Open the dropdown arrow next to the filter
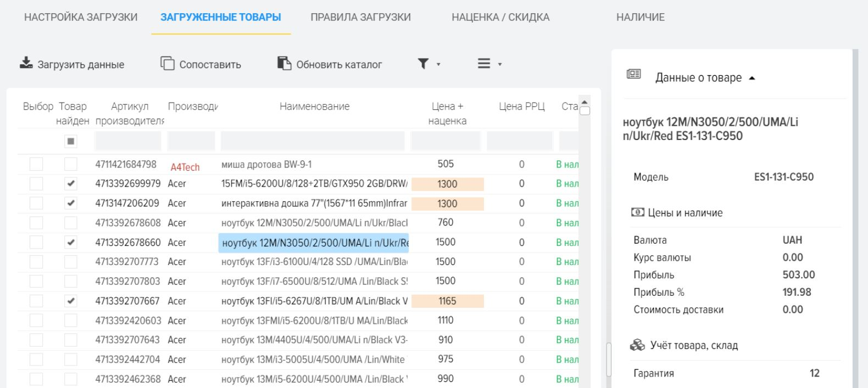Viewport: 868px width, 388px height. (438, 65)
